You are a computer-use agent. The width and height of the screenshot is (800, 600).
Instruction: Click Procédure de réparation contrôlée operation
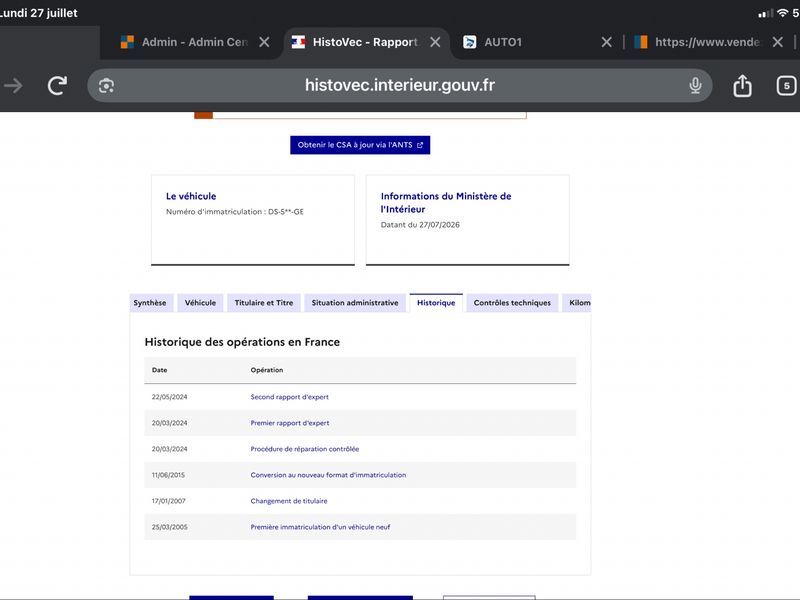pyautogui.click(x=305, y=449)
